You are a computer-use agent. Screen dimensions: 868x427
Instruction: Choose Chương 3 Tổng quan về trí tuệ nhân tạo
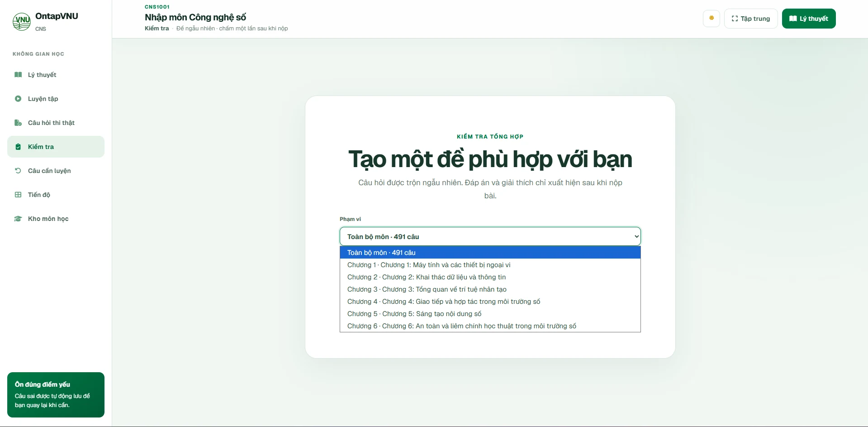(490, 289)
